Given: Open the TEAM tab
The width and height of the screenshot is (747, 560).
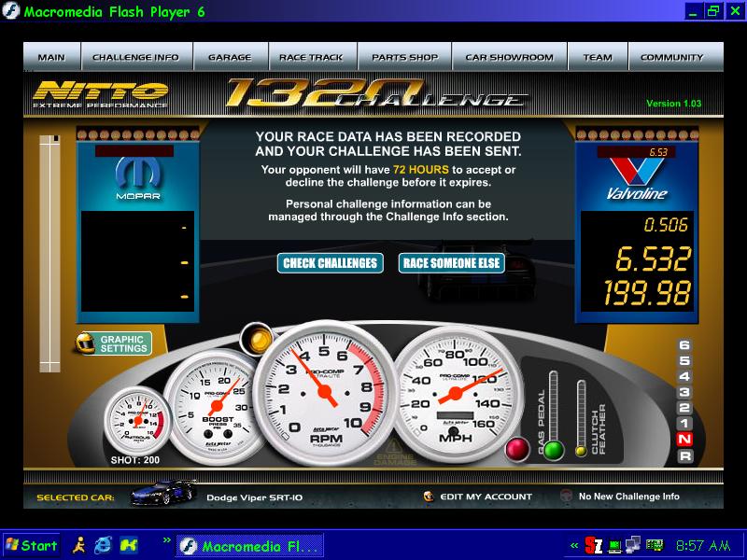Looking at the screenshot, I should point(598,57).
